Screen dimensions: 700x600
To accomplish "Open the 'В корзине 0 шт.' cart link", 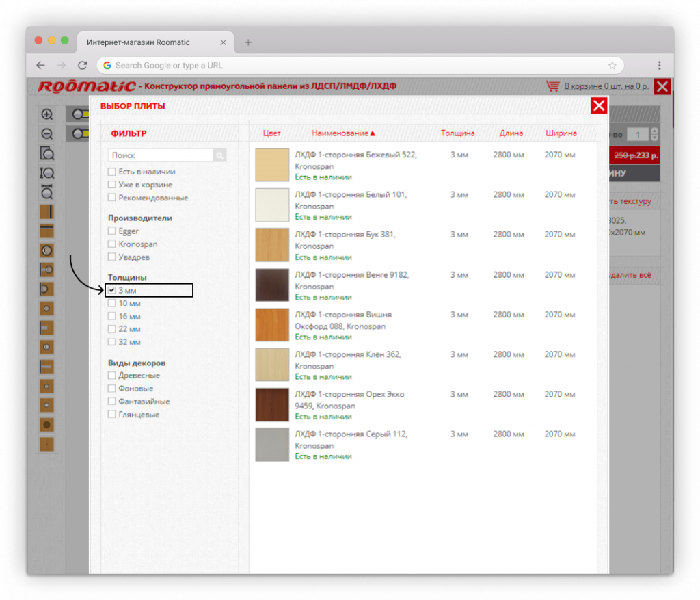I will [606, 86].
